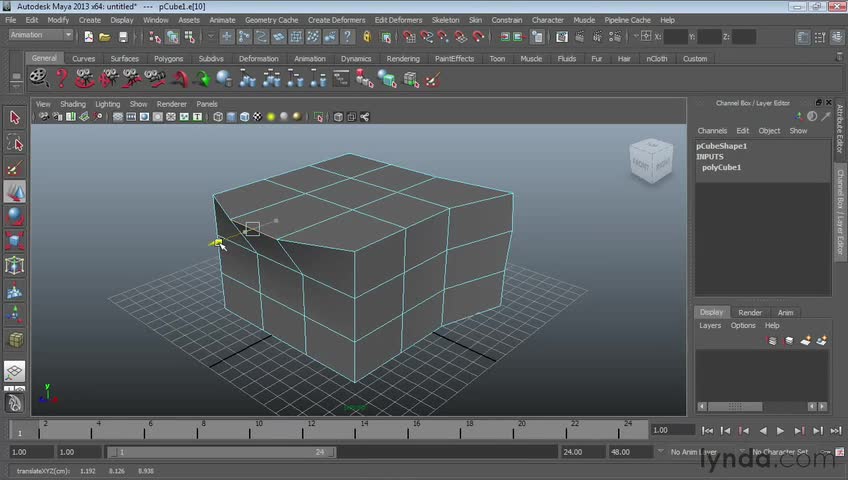
Task: Open the Animation menu set dropdown
Action: coord(40,36)
